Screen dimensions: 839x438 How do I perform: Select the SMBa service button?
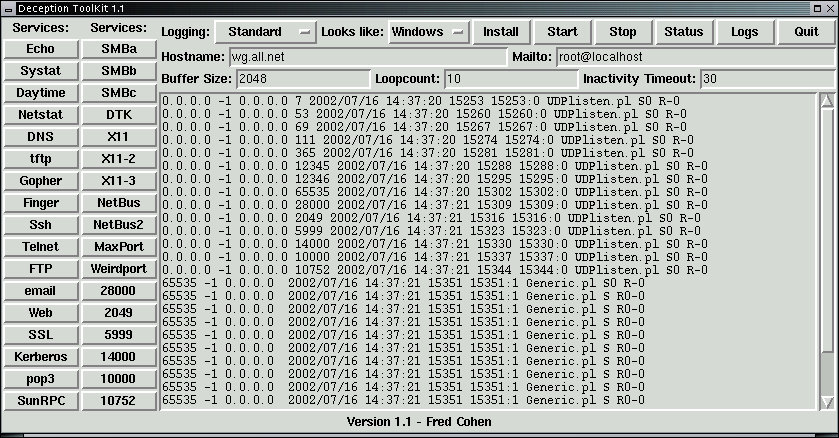coord(119,48)
